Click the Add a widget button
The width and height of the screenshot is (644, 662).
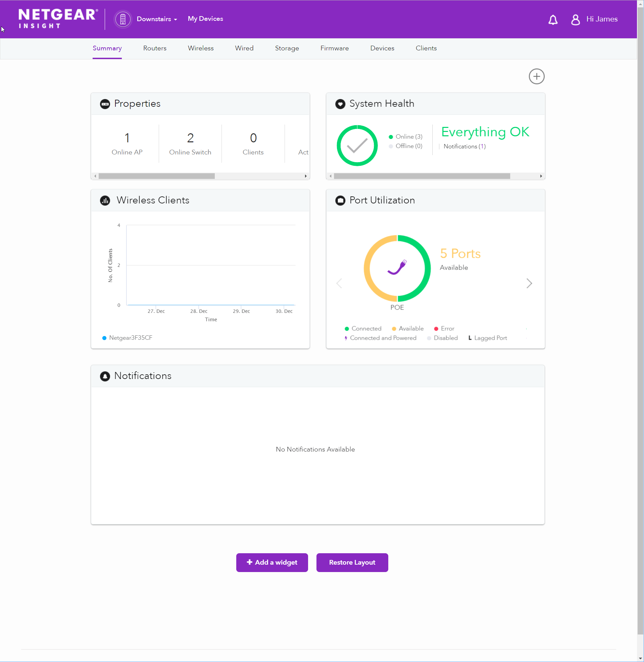(x=272, y=562)
